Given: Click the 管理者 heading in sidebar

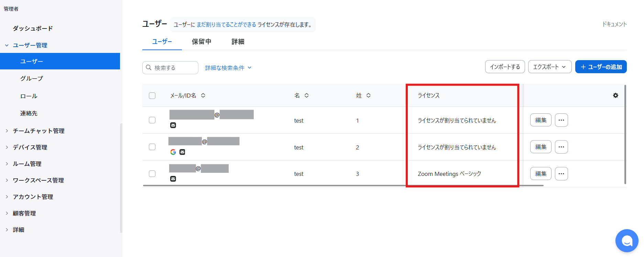Looking at the screenshot, I should (11, 9).
